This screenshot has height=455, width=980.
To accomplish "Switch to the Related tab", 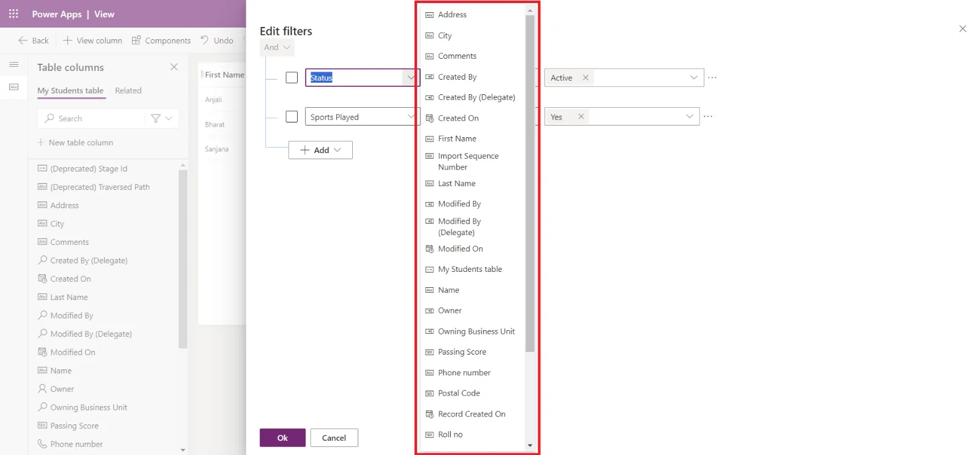I will [128, 91].
